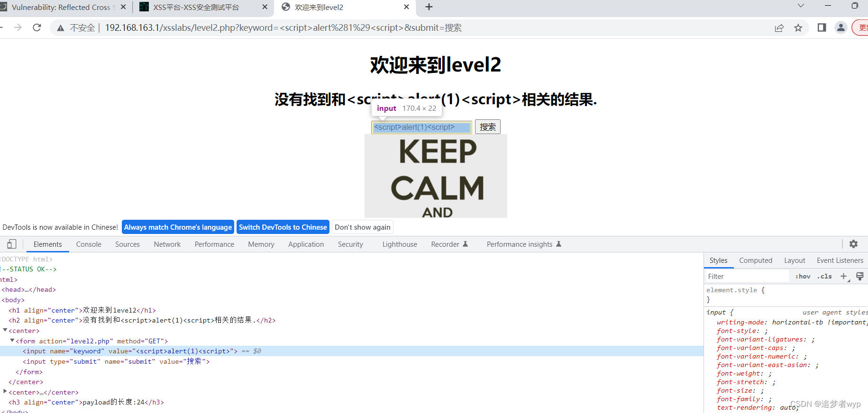Select the h2 没有找到和 DOM row
This screenshot has height=413, width=868.
click(x=351, y=320)
